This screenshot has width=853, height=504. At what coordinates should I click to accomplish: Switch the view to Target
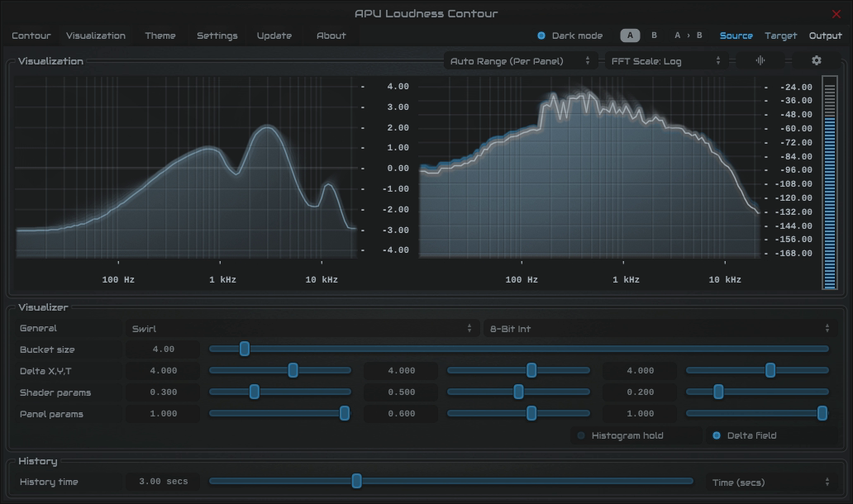(780, 36)
